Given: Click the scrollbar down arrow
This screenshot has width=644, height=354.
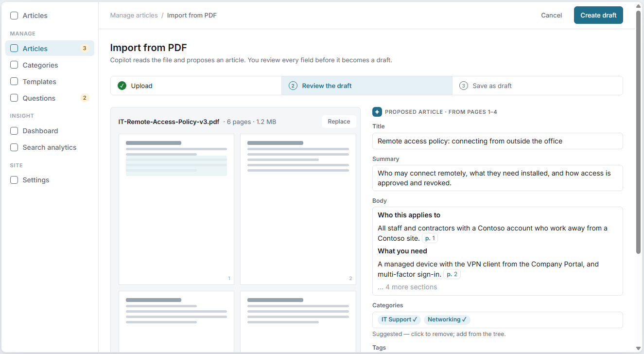Looking at the screenshot, I should pos(638,347).
